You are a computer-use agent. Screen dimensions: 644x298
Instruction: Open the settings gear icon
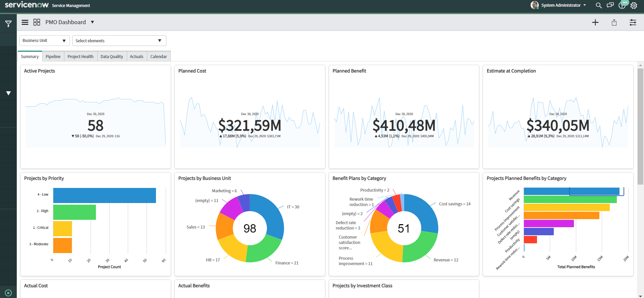click(x=634, y=5)
